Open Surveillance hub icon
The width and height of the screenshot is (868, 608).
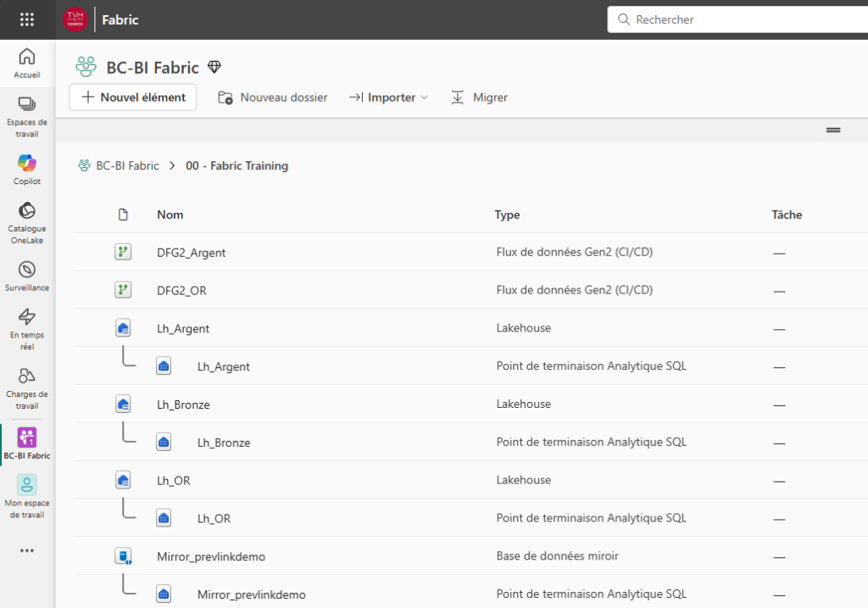27,276
